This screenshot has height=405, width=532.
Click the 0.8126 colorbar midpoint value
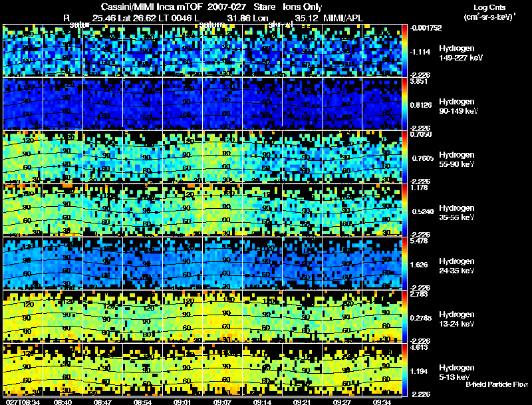[x=421, y=105]
